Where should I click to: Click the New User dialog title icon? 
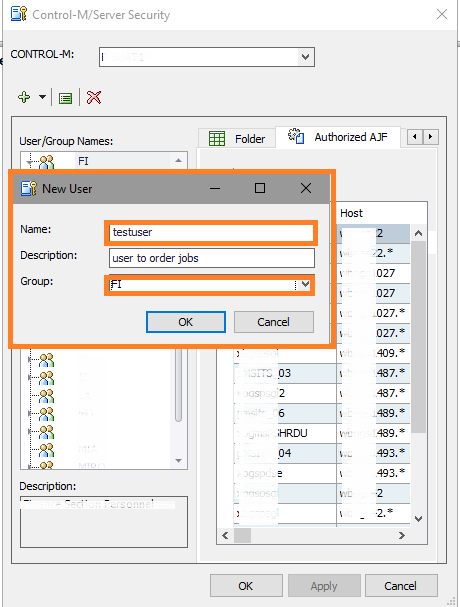click(29, 189)
